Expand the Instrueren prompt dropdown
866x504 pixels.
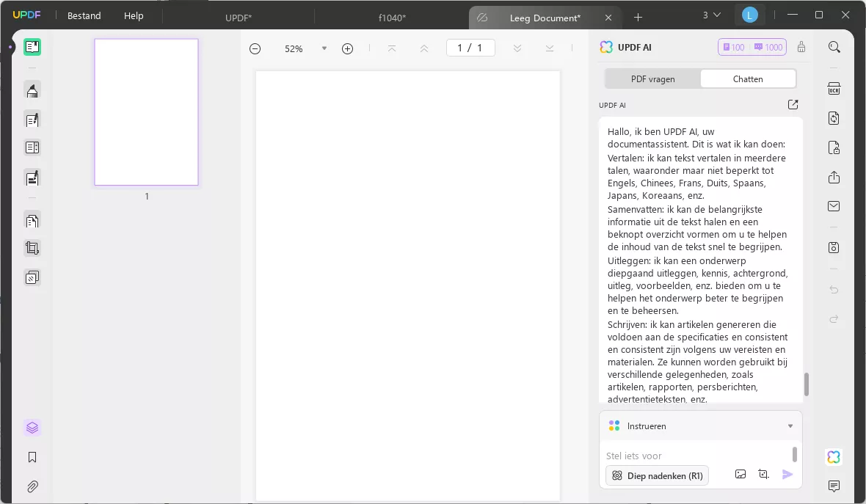coord(790,426)
